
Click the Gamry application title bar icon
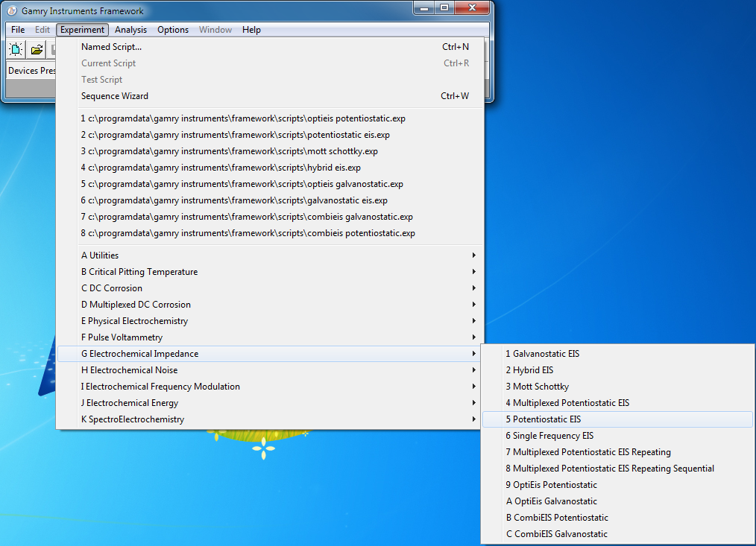pos(12,10)
